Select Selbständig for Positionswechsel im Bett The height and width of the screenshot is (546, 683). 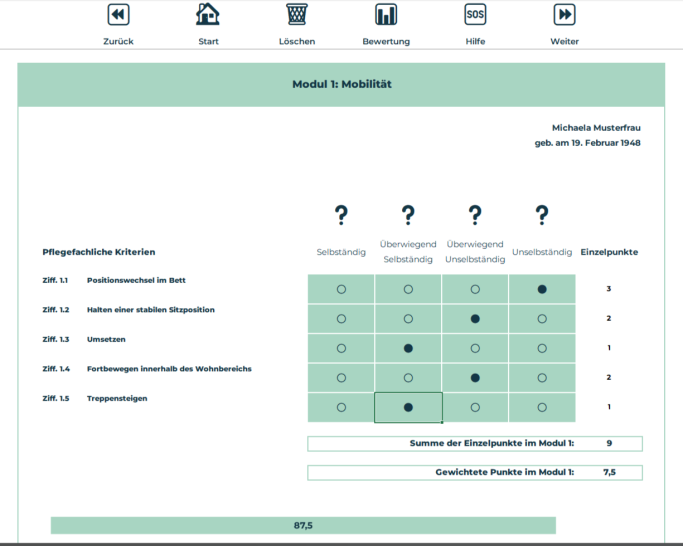pos(341,289)
